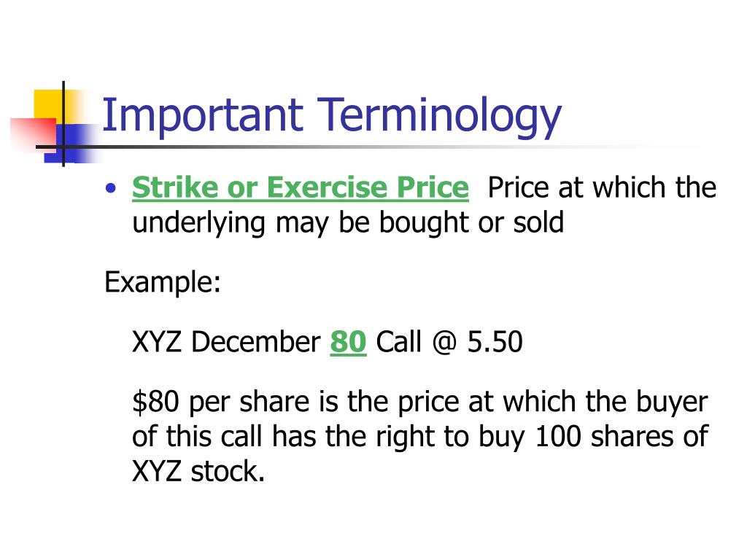The image size is (747, 560).
Task: Click the Call @ 5.50 text
Action: (449, 341)
